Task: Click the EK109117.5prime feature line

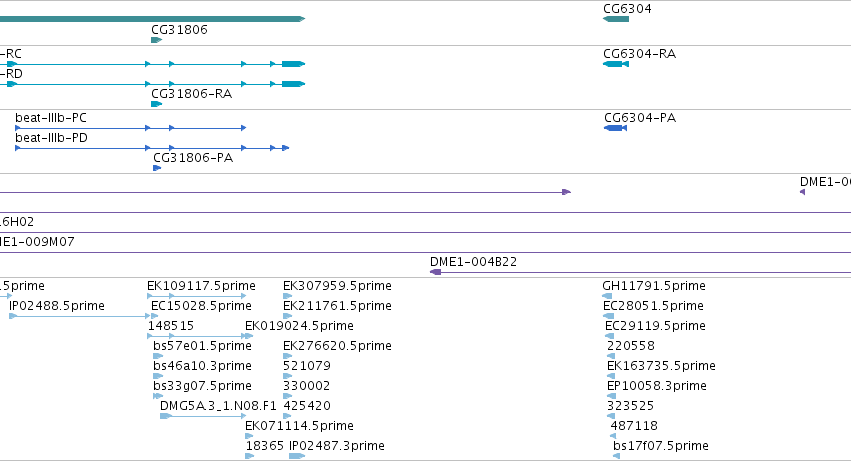Action: 196,296
